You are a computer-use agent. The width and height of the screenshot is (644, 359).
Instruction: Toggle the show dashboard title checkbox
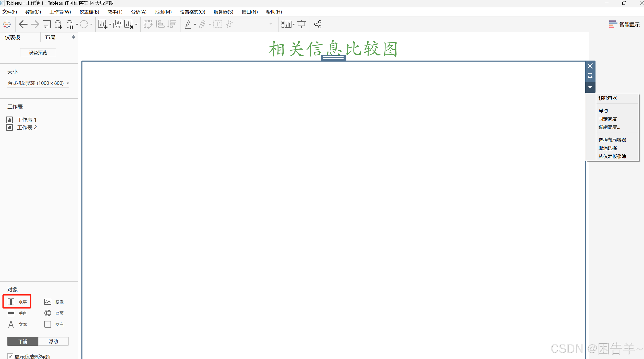tap(10, 356)
